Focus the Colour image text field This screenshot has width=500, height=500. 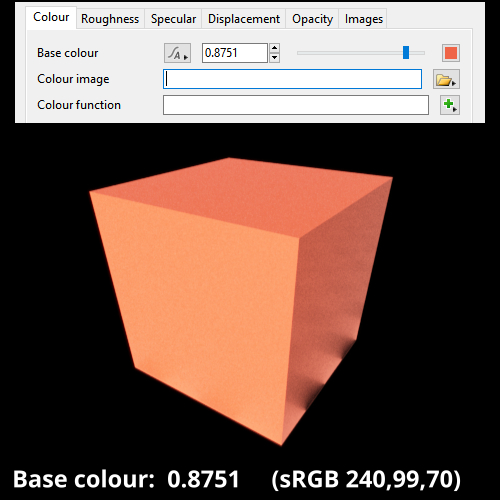coord(292,79)
